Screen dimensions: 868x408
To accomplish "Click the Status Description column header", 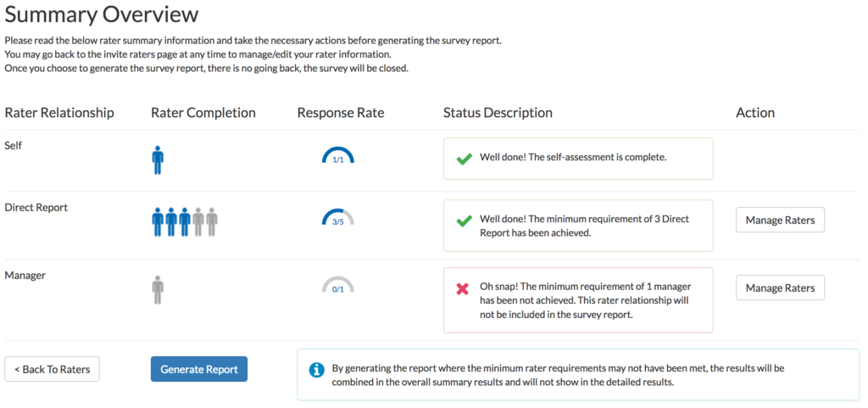I will click(x=498, y=113).
